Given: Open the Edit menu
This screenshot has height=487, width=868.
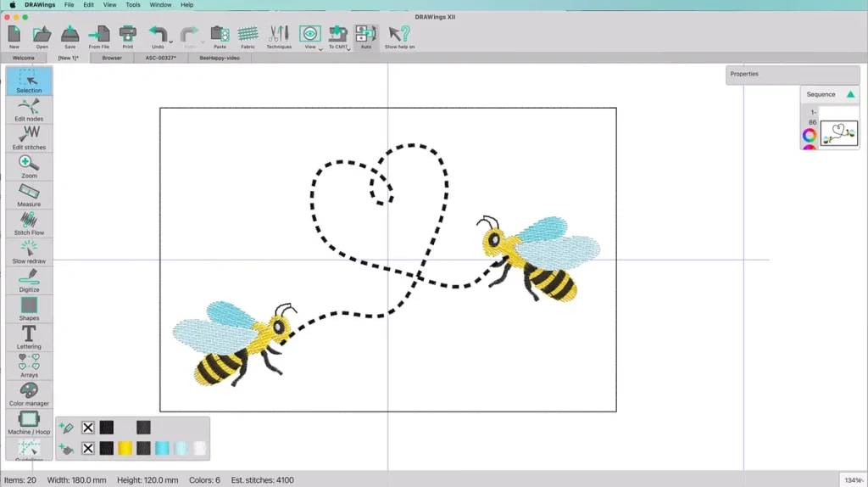Looking at the screenshot, I should click(88, 4).
